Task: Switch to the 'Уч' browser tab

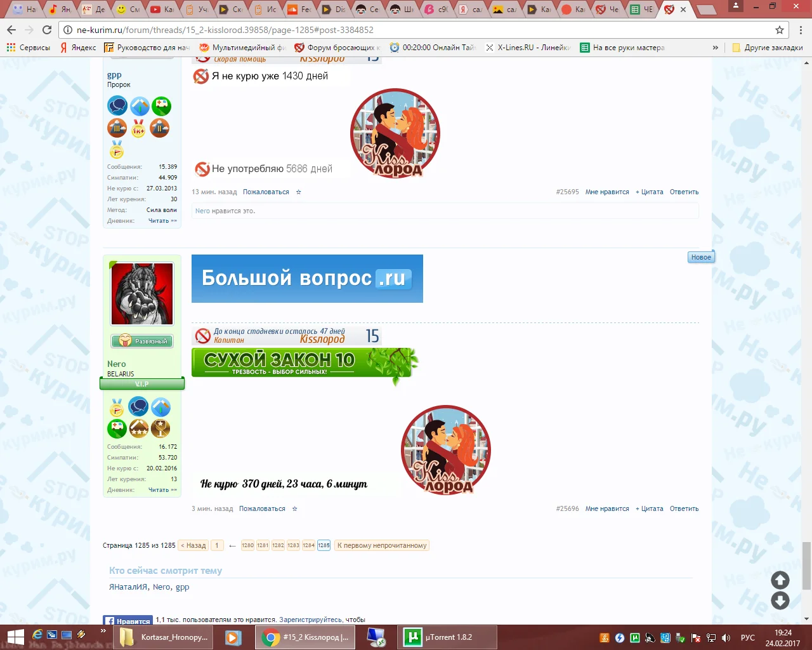Action: (197, 10)
